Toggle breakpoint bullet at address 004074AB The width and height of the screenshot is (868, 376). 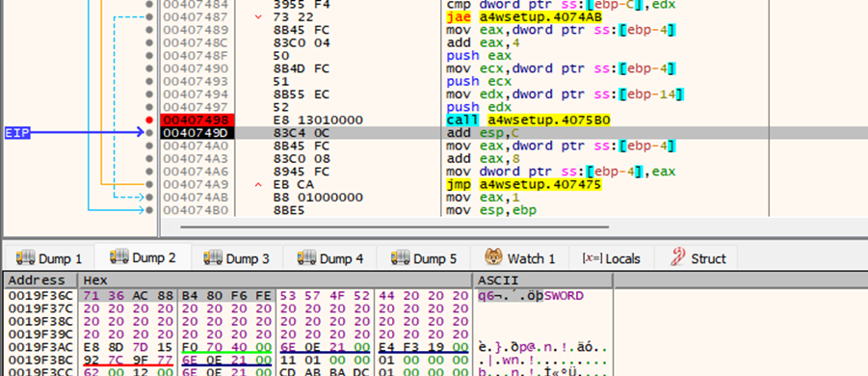pyautogui.click(x=149, y=198)
